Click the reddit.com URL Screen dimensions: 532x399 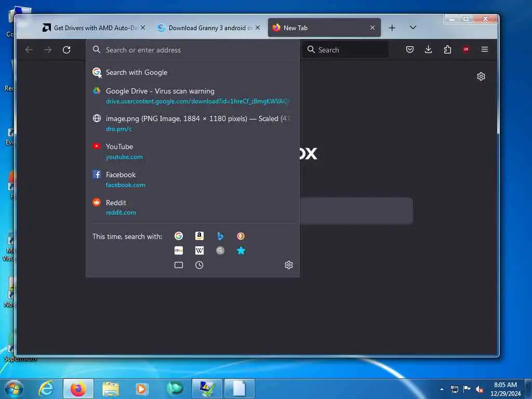pyautogui.click(x=121, y=212)
